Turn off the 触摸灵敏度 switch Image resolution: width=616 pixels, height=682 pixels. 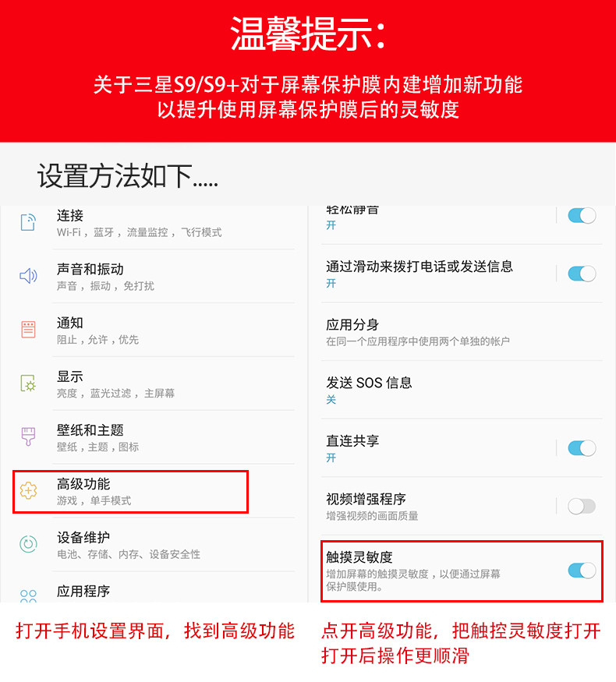coord(582,571)
